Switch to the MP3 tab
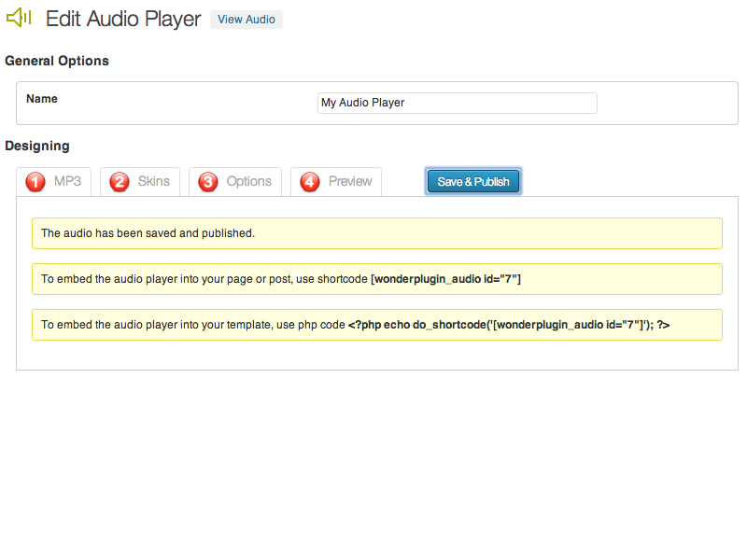 pos(66,181)
